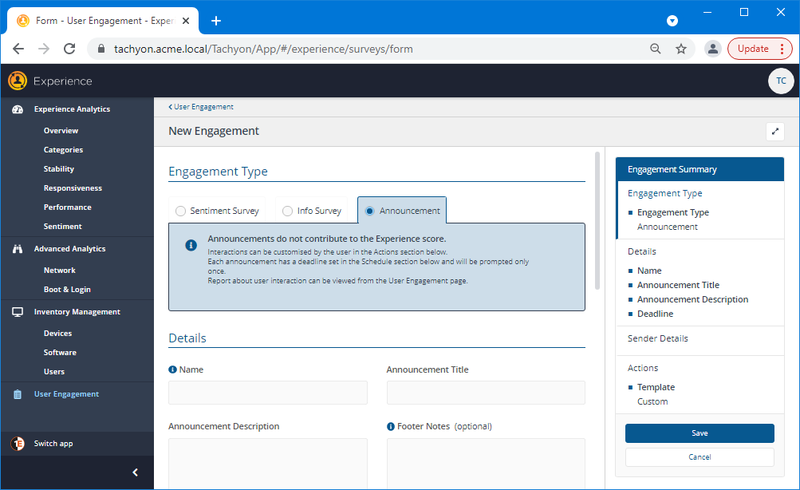
Task: Jump to Sender Details in summary
Action: pos(658,338)
